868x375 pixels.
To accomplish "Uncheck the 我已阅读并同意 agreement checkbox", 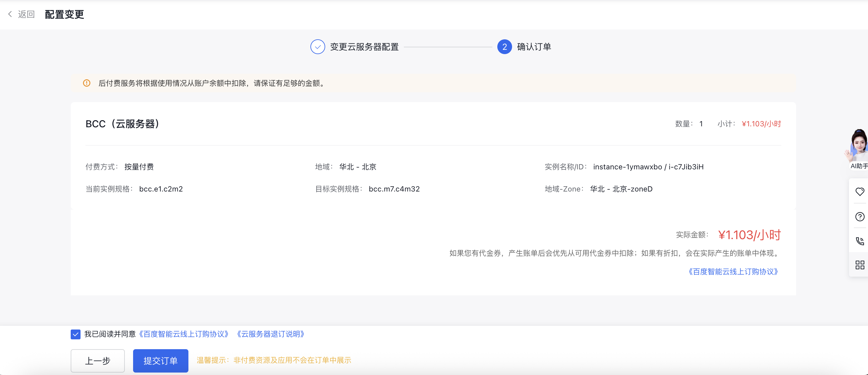I will point(76,334).
